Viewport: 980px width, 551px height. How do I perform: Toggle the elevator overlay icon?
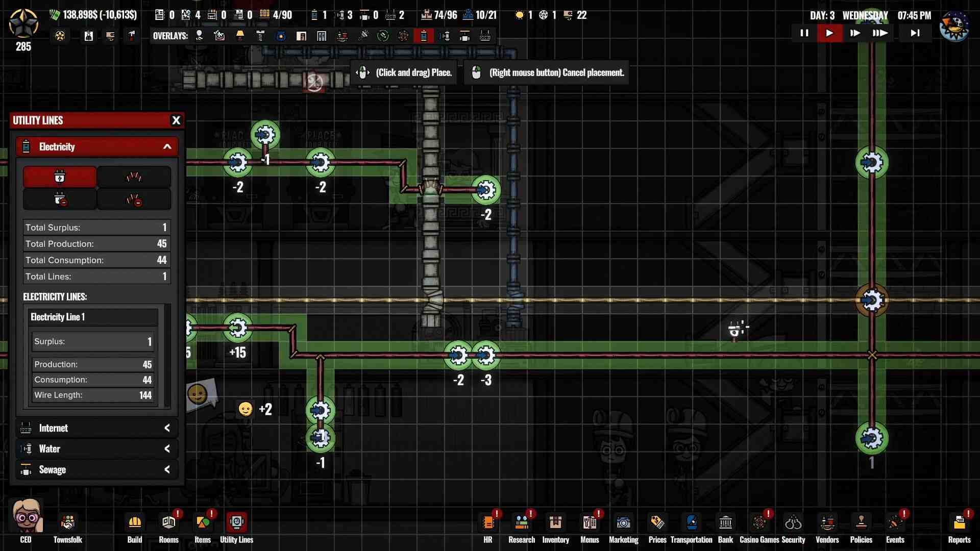(322, 36)
